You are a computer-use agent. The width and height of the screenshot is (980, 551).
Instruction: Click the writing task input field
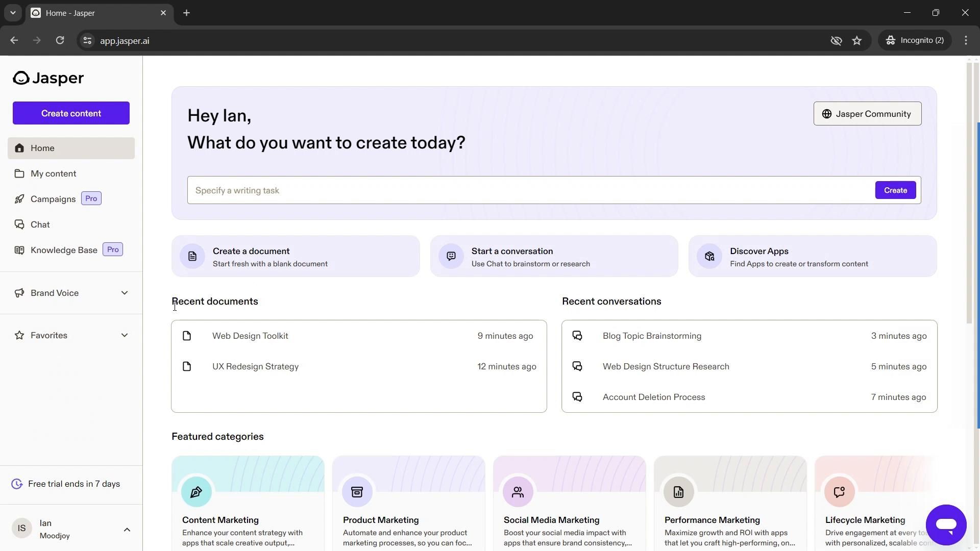coord(530,190)
